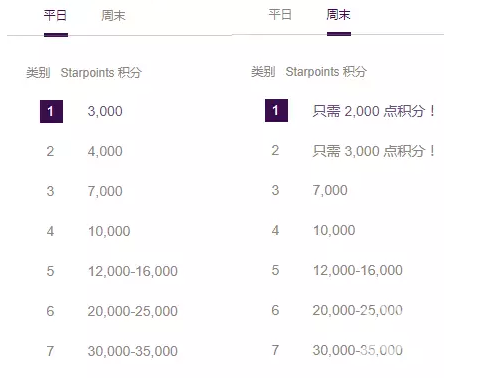Switch to 周末 tab in left table

113,16
